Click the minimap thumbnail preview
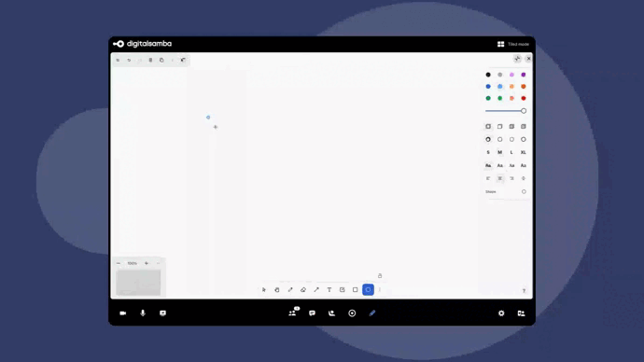Viewport: 644px width, 362px height. 138,283
